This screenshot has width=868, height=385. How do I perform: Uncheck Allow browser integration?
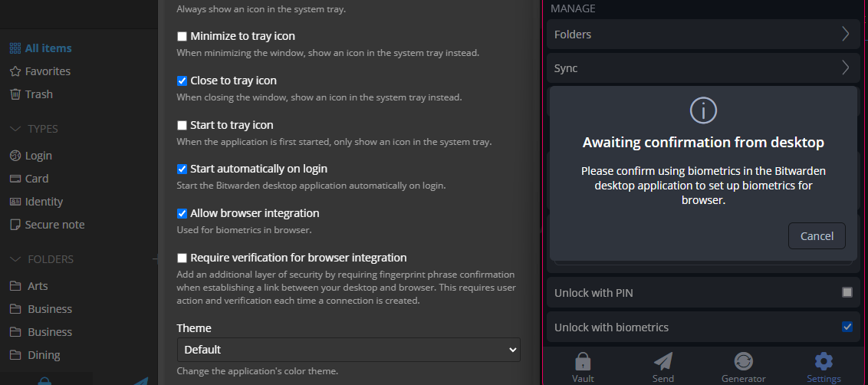tap(182, 213)
